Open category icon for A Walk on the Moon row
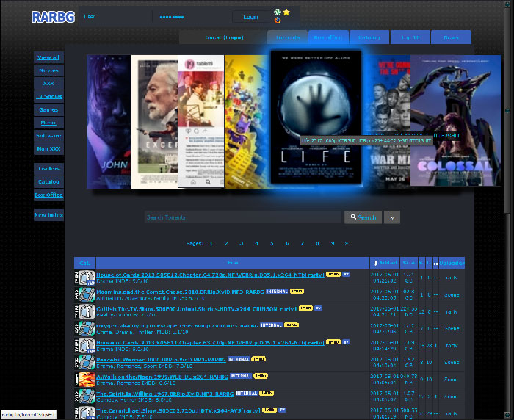514x420 pixels. coord(84,380)
